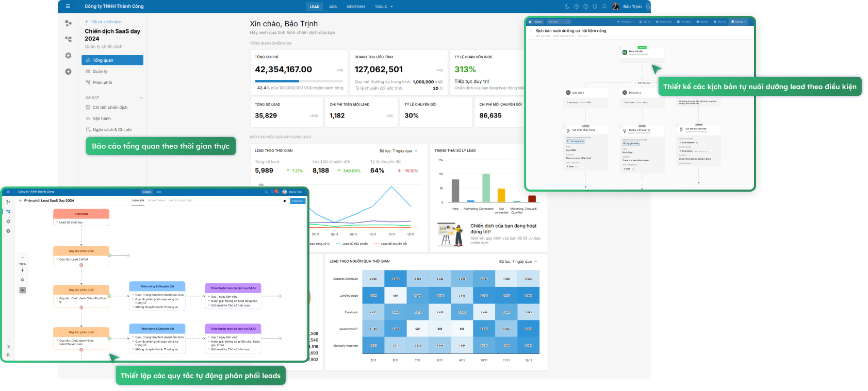Click plus circle icon in main left rail
The image size is (868, 391).
pos(68,72)
